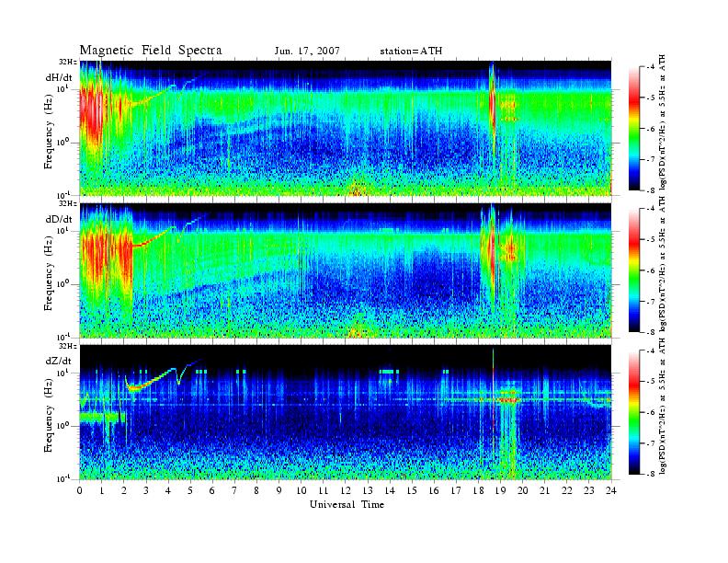Click hour "22" on the time axis
Viewport: 728px width, 563px height.
tap(567, 490)
